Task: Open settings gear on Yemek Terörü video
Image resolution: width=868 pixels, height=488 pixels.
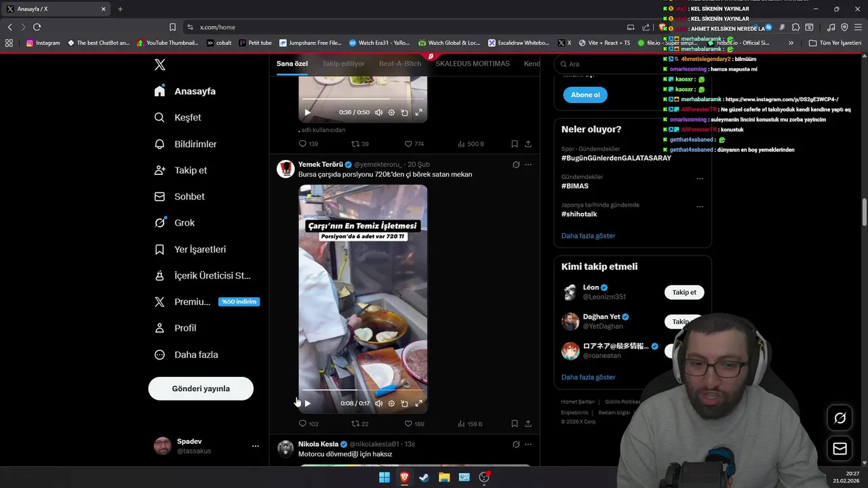Action: click(391, 403)
